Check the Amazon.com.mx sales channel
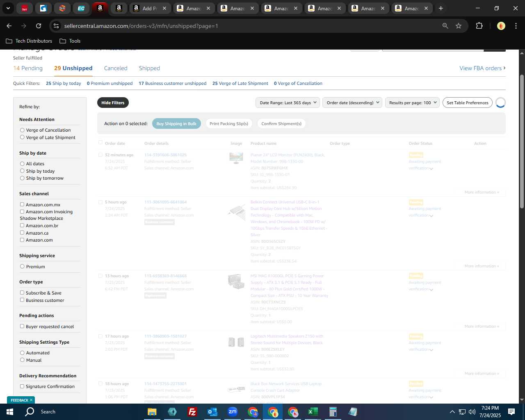Image resolution: width=525 pixels, height=420 pixels. [22, 205]
